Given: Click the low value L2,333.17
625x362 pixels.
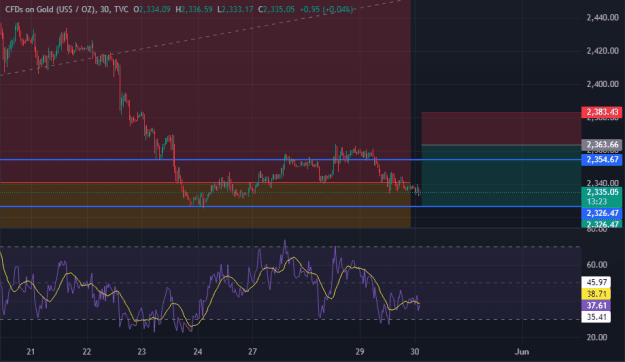Looking at the screenshot, I should (235, 9).
